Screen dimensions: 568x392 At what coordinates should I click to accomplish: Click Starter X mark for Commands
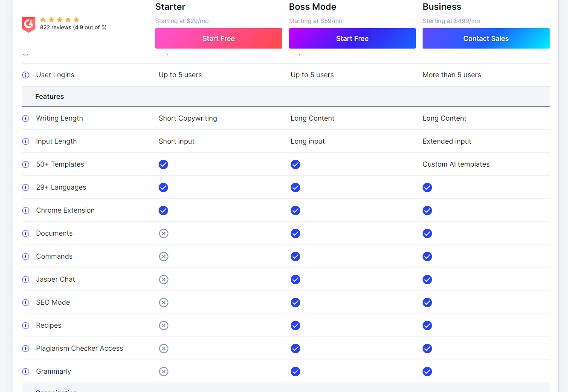164,257
